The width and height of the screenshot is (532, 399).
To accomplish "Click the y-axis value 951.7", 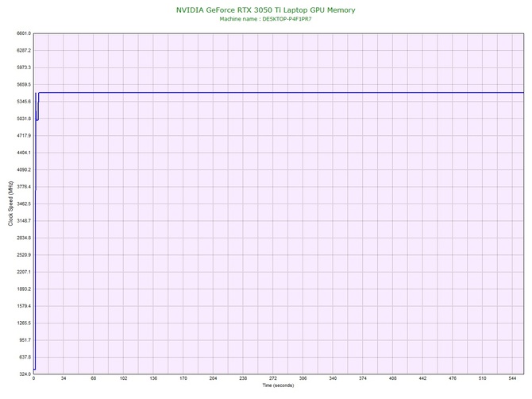I will pos(25,340).
